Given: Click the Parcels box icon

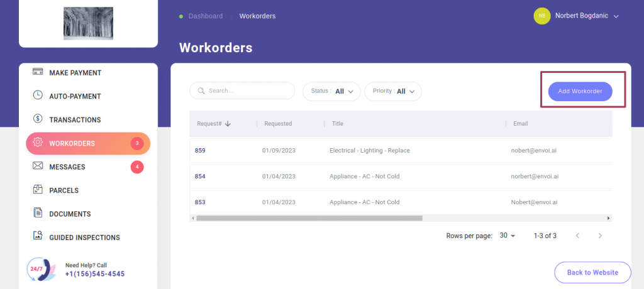Looking at the screenshot, I should point(38,190).
